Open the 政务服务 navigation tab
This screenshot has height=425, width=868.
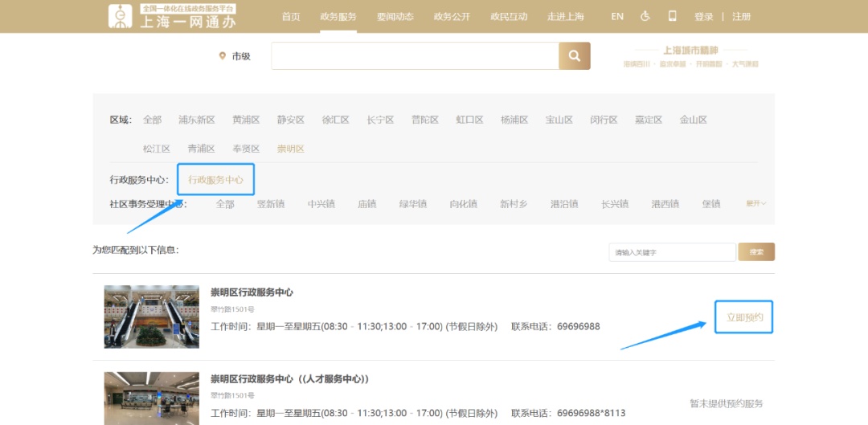(338, 16)
